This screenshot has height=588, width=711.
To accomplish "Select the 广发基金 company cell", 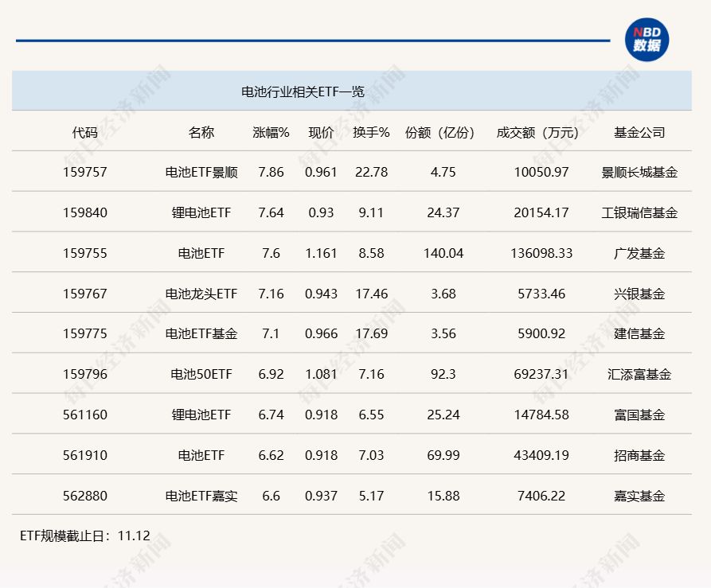I will 640,252.
